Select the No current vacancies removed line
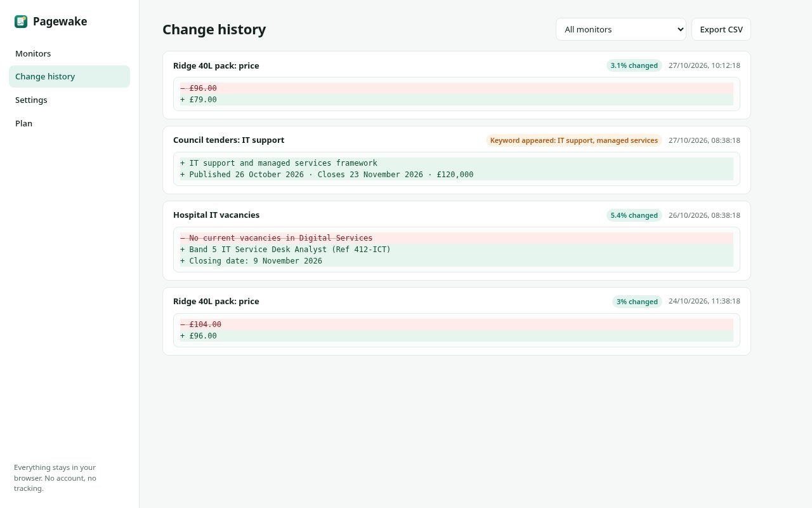The width and height of the screenshot is (812, 508). click(x=457, y=238)
